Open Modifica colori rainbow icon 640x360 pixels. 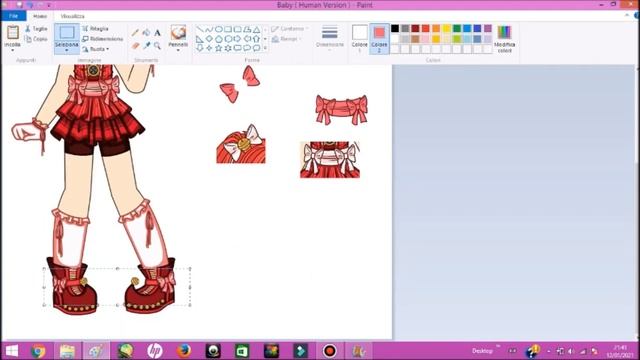tap(504, 32)
